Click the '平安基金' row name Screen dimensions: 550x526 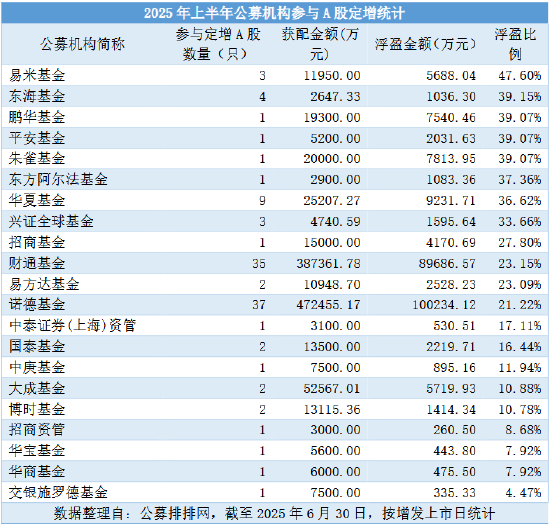pos(37,138)
